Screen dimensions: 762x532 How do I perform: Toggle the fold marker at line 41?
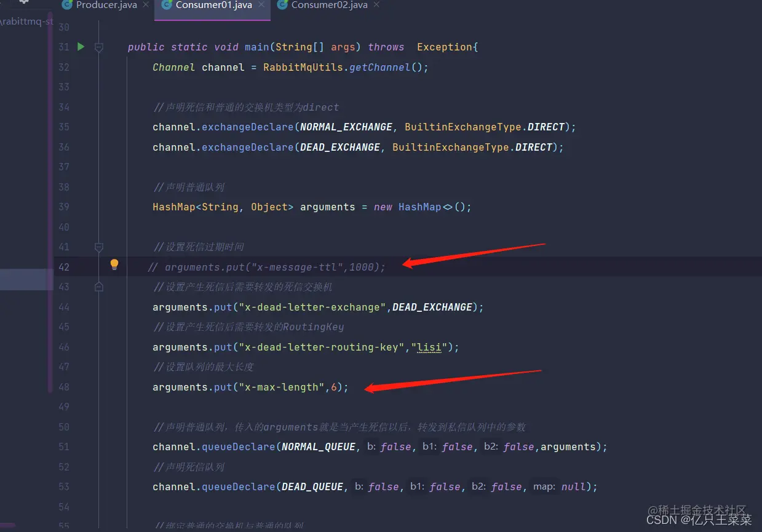pyautogui.click(x=99, y=247)
